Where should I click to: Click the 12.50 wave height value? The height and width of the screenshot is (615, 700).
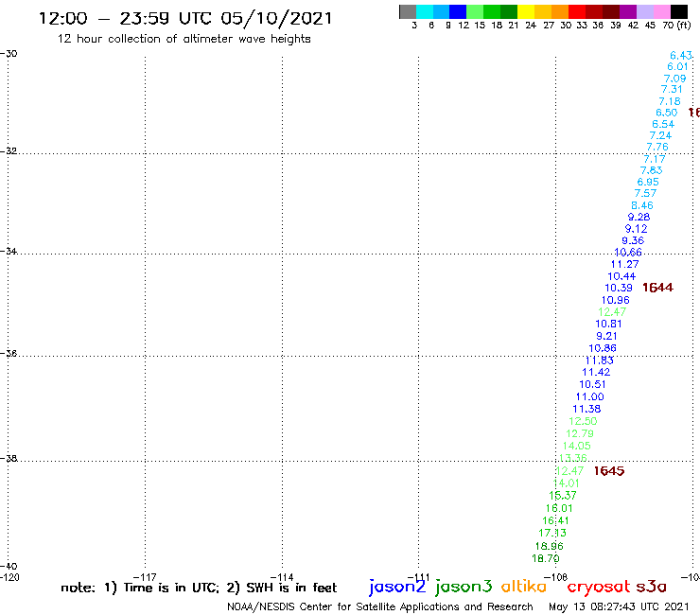pos(583,421)
